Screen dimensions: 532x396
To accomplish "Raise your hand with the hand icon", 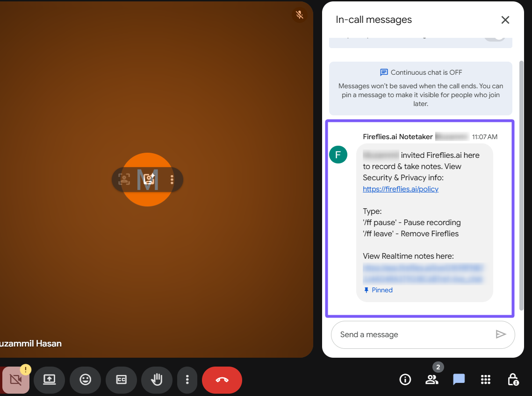I will click(x=157, y=380).
